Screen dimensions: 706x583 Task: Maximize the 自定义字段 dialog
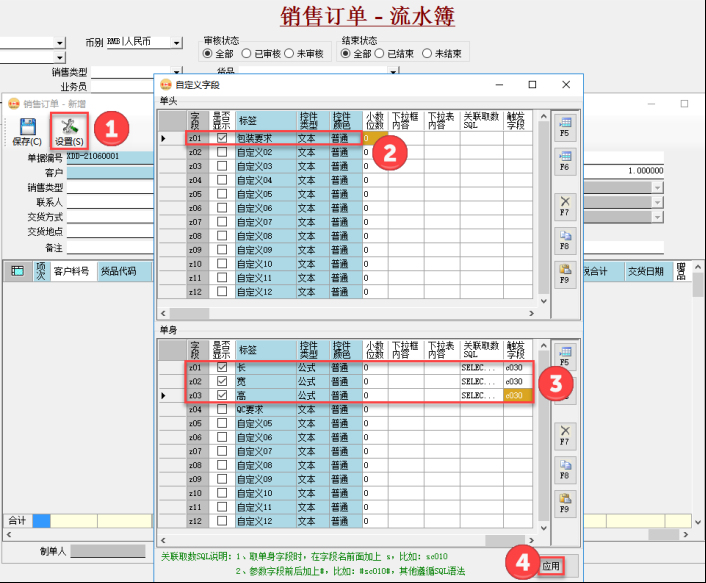532,84
